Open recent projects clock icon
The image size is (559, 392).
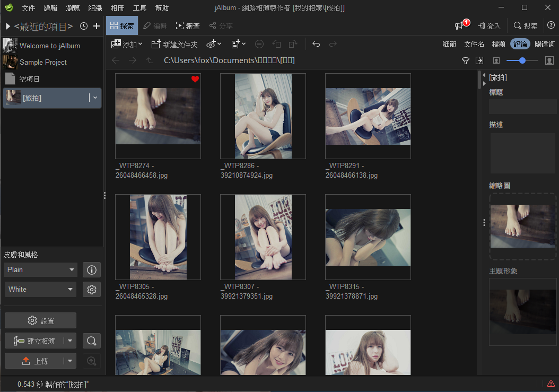[x=84, y=26]
